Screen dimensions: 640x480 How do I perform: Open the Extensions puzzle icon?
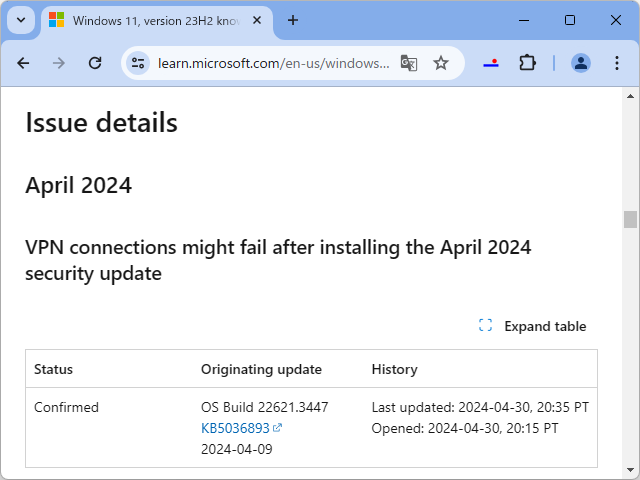click(527, 63)
